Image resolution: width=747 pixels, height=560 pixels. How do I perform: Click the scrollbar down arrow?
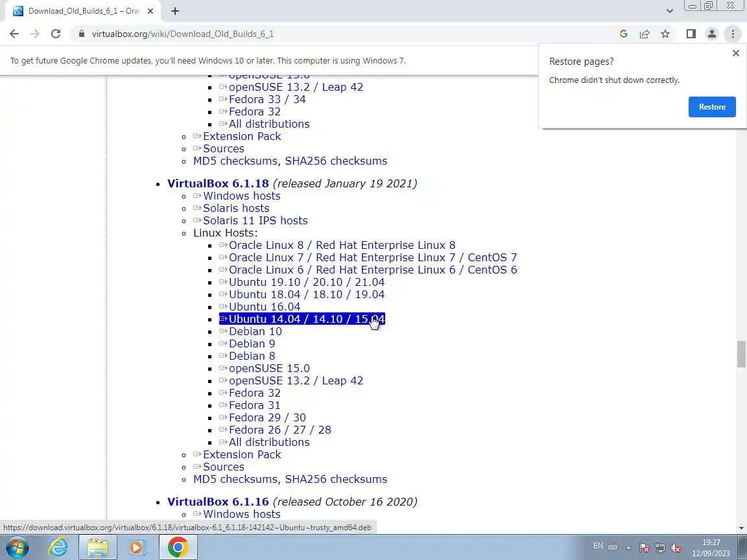tap(741, 528)
